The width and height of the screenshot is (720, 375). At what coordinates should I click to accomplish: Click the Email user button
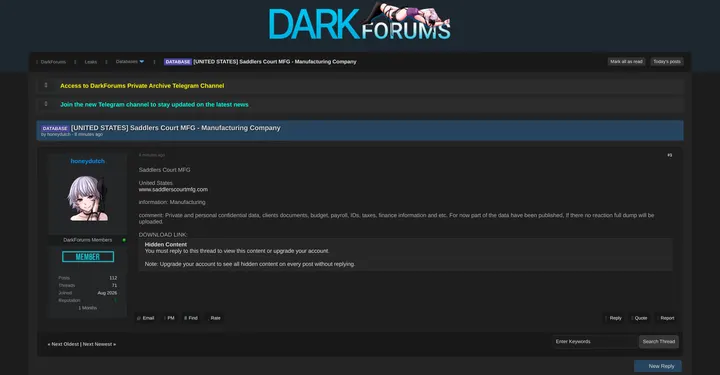pos(146,318)
